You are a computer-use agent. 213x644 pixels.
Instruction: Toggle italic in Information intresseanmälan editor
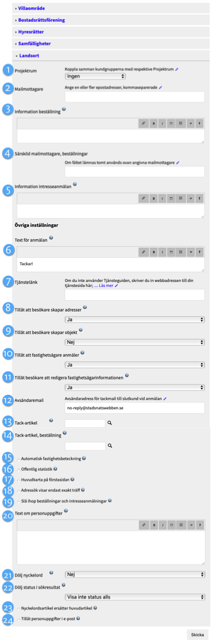coord(162,198)
